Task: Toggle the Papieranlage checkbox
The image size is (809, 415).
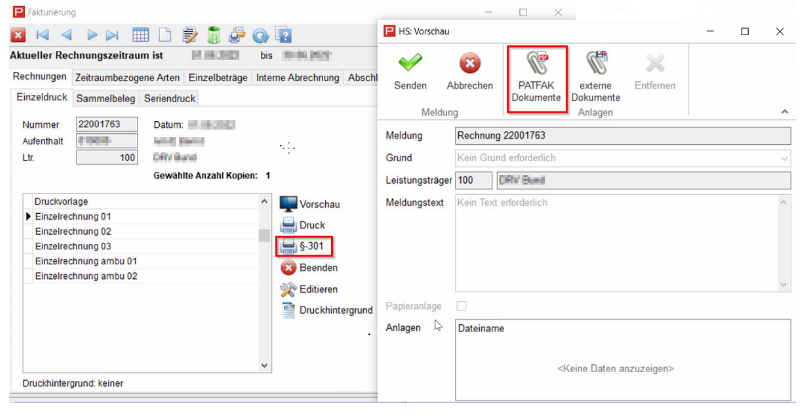Action: (x=461, y=305)
